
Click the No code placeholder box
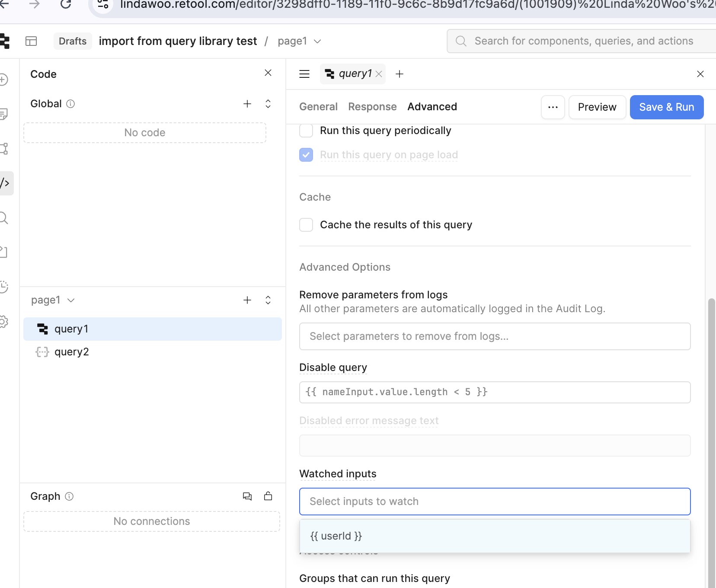pos(145,133)
